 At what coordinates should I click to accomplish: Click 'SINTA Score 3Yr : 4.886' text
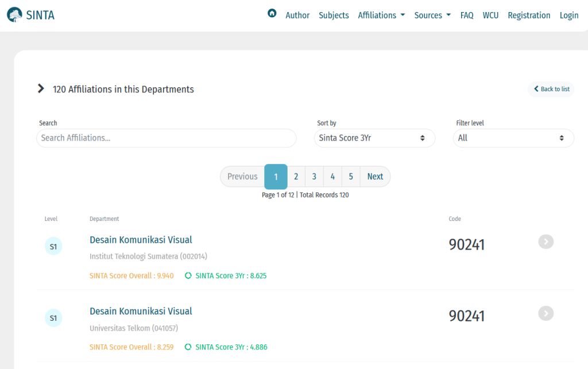(x=231, y=347)
